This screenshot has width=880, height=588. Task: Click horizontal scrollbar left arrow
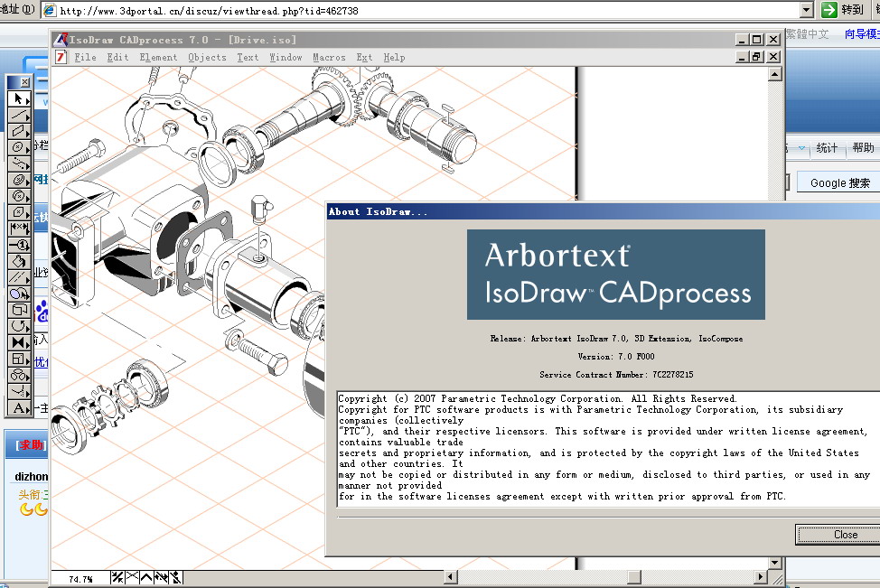[451, 577]
